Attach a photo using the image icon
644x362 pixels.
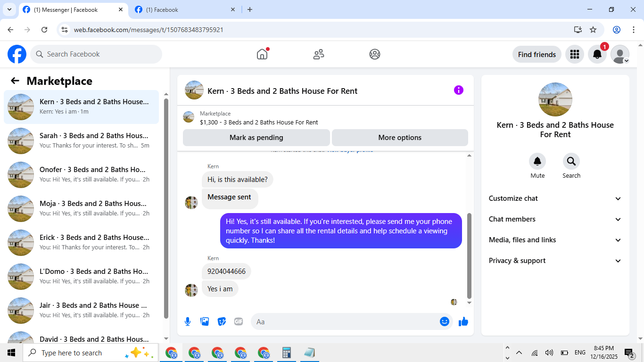[x=205, y=321]
